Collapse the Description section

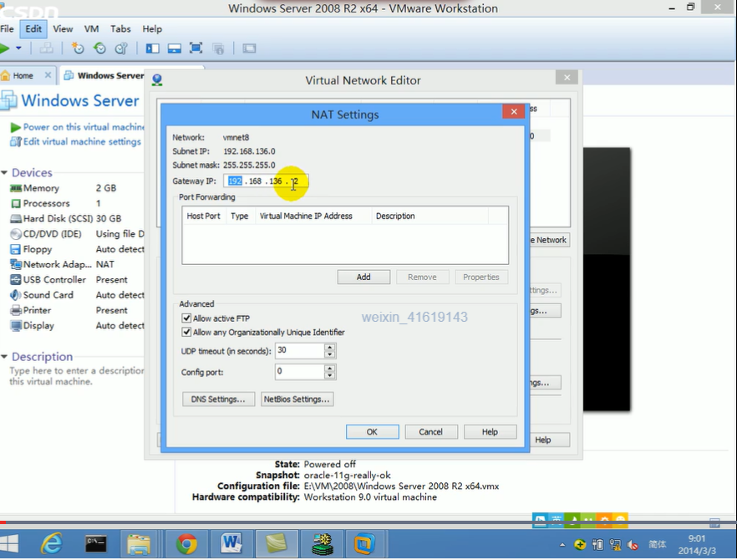[4, 357]
